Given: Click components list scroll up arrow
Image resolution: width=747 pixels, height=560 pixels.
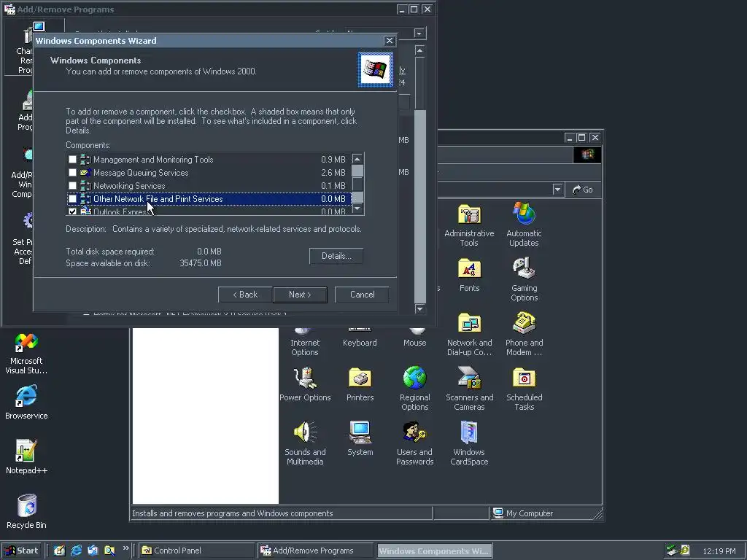Looking at the screenshot, I should coord(357,158).
